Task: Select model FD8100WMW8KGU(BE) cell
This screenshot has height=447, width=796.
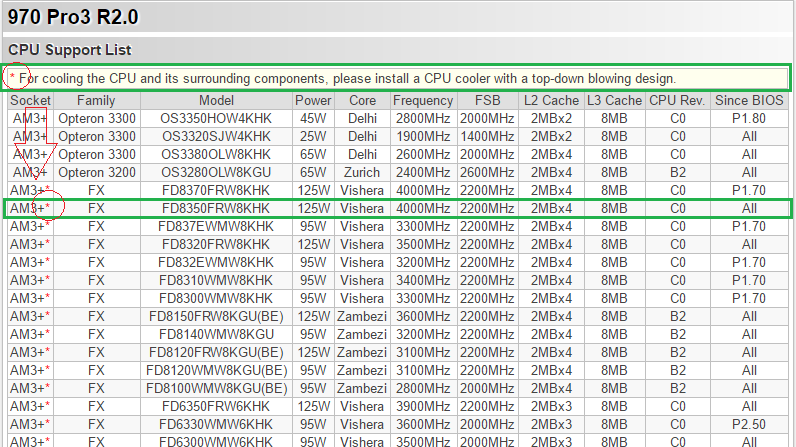Action: point(216,388)
